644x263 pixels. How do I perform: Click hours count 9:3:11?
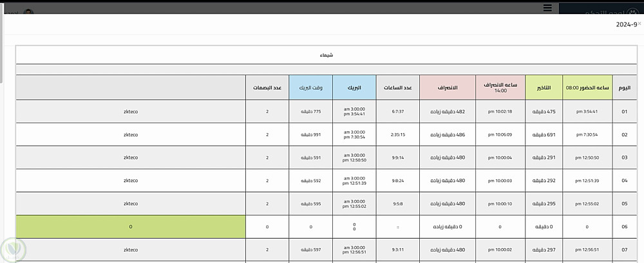397,249
